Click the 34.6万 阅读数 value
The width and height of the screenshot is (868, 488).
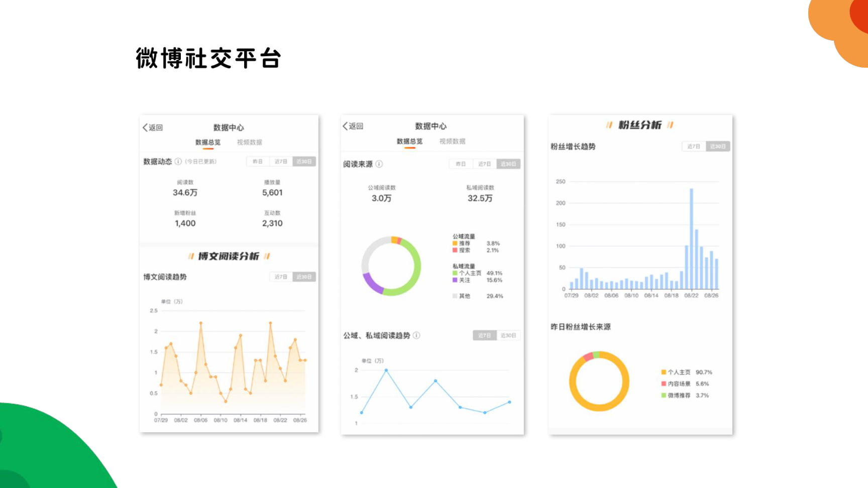click(x=185, y=193)
